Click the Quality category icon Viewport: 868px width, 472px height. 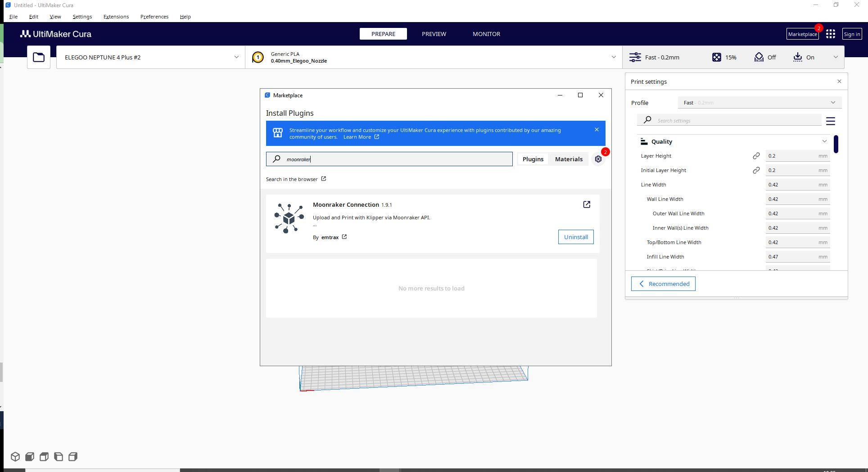(644, 141)
